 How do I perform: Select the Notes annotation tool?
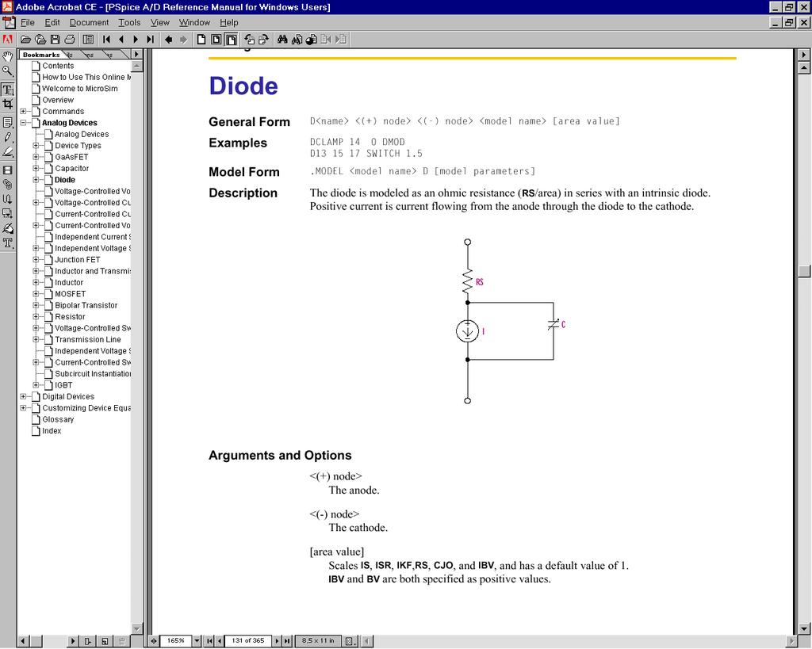(x=8, y=123)
